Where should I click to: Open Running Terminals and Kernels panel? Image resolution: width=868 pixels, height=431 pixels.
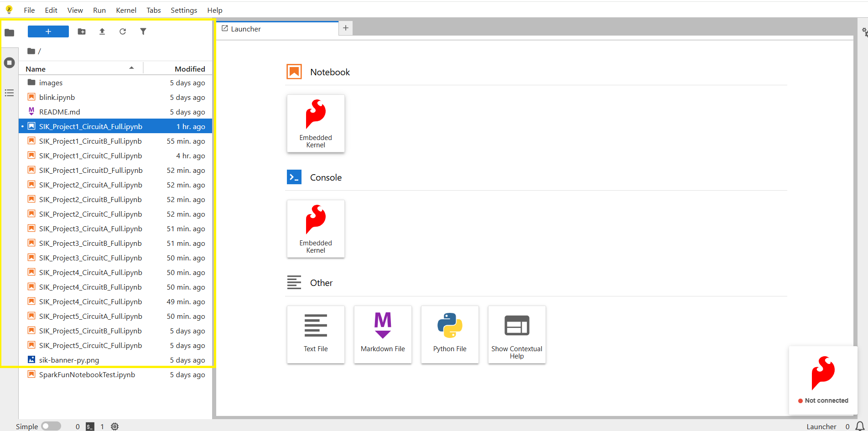10,63
